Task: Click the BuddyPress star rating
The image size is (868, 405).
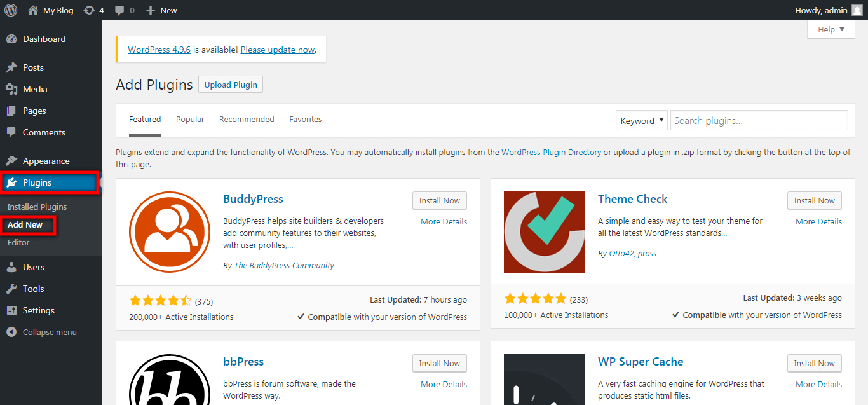Action: [x=160, y=301]
